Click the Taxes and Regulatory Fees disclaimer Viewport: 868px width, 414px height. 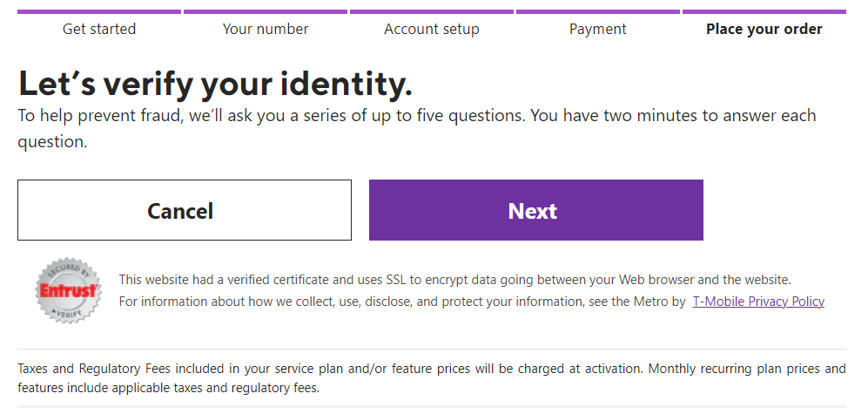pyautogui.click(x=431, y=378)
